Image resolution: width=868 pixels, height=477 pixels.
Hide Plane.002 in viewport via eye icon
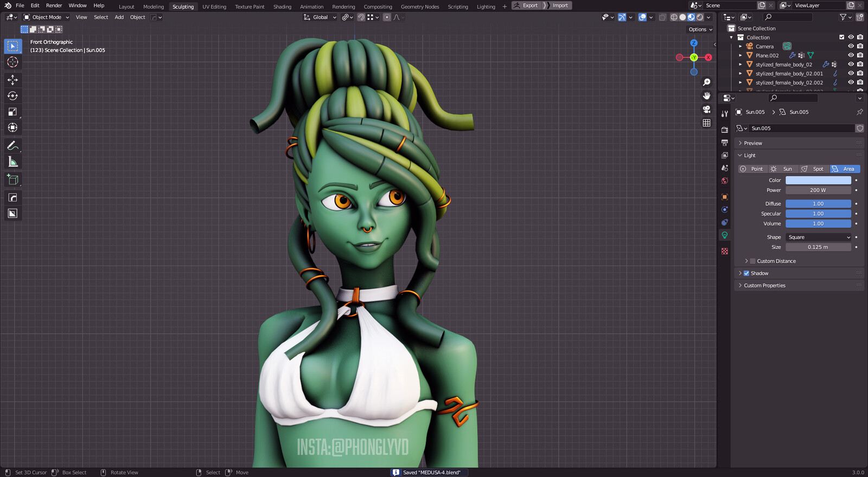click(851, 55)
